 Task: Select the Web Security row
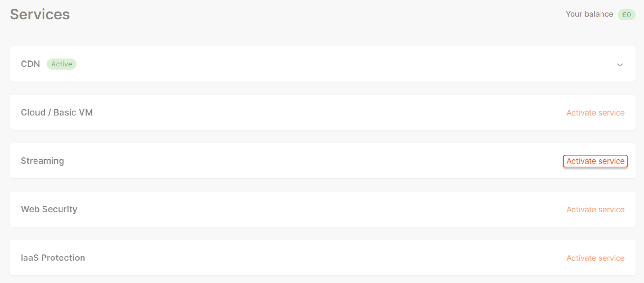[322, 209]
